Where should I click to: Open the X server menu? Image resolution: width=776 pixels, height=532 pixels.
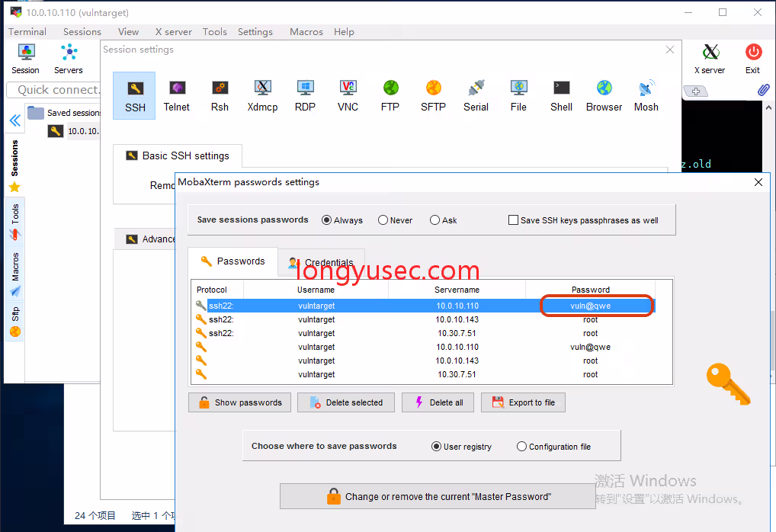click(173, 32)
